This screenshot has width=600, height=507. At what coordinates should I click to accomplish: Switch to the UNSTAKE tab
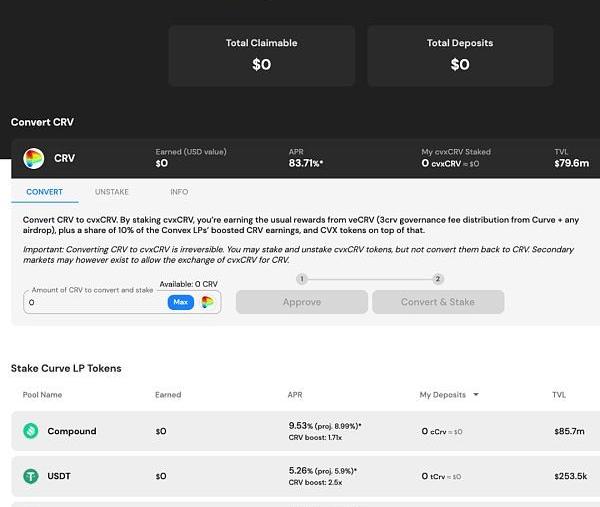112,192
